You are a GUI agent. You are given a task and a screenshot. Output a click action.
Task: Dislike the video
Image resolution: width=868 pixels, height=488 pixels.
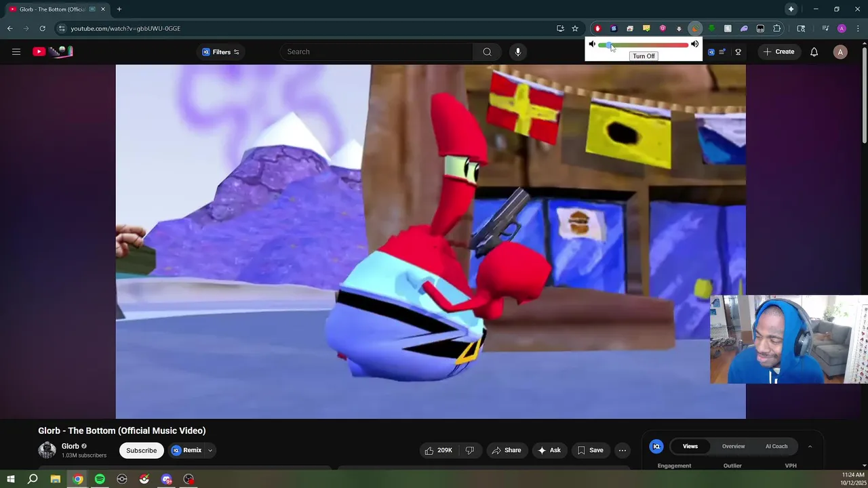click(470, 450)
